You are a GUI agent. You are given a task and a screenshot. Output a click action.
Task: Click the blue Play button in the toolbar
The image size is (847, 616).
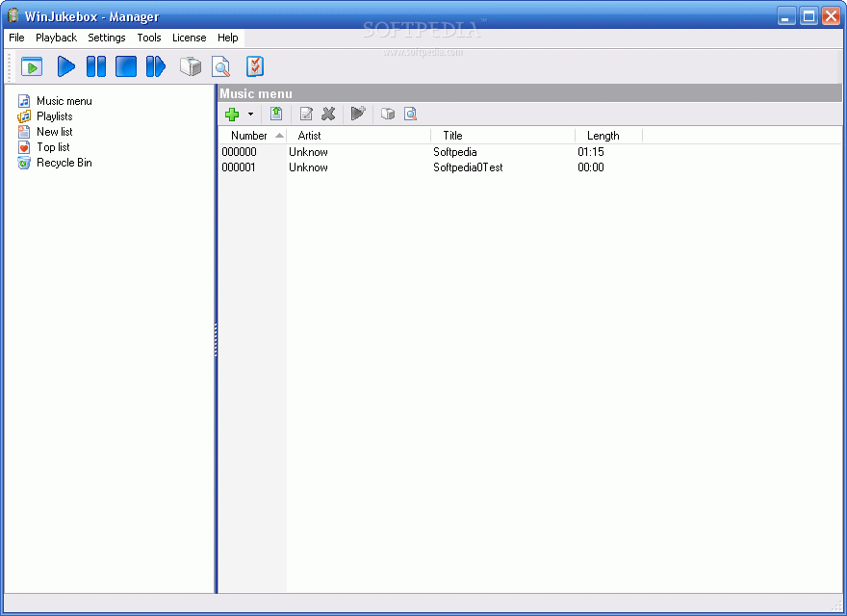[x=65, y=66]
